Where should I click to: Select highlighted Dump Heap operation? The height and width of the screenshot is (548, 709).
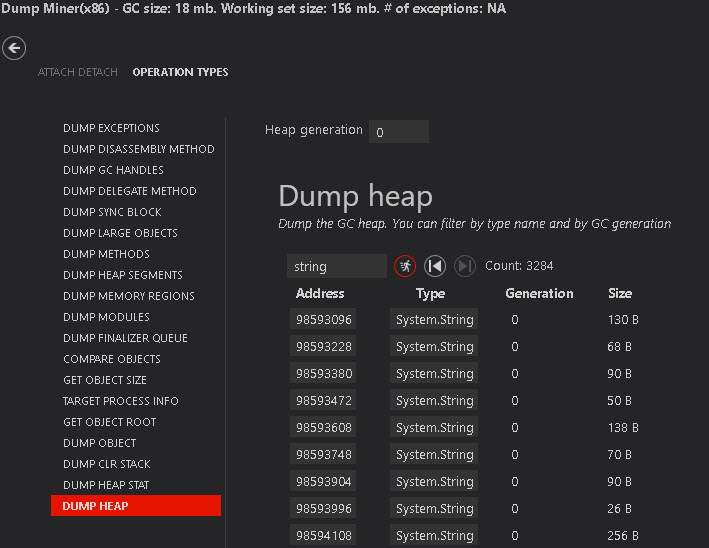[x=136, y=505]
